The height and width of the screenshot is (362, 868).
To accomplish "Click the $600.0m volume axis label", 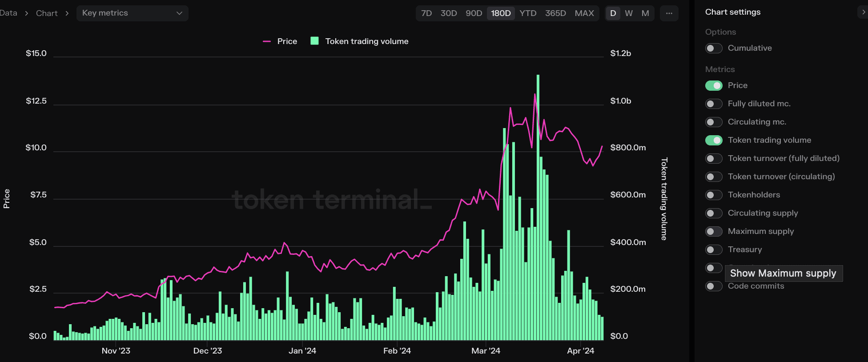I will click(628, 195).
